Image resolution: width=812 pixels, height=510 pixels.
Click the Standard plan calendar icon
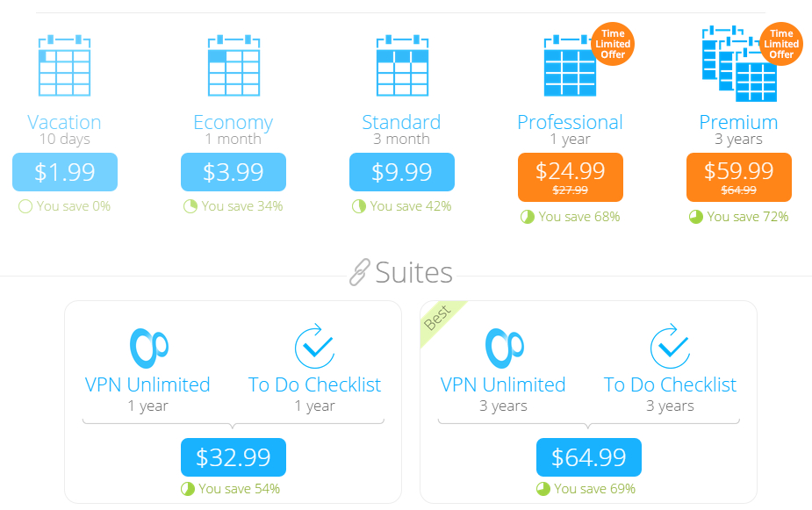coord(402,65)
